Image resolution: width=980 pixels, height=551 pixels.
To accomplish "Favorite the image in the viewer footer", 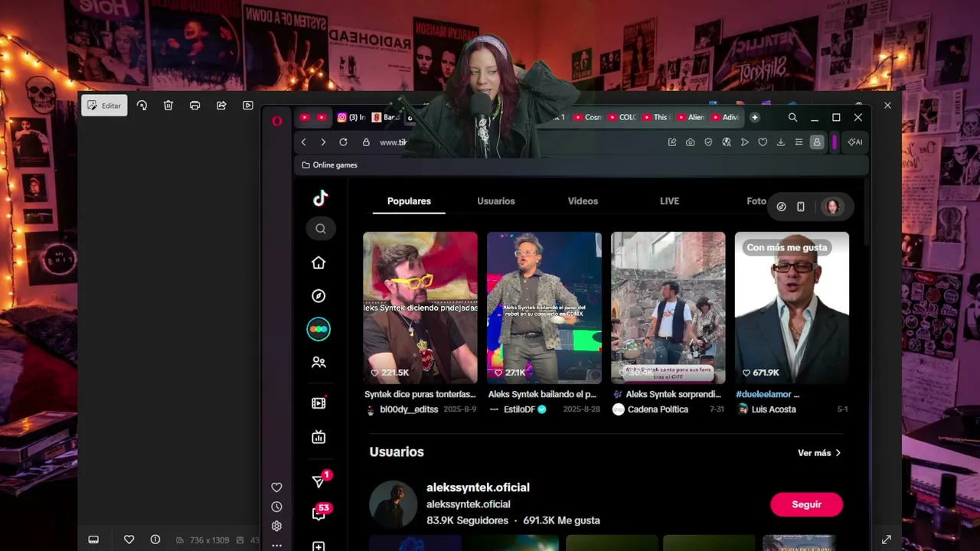I will pyautogui.click(x=129, y=540).
